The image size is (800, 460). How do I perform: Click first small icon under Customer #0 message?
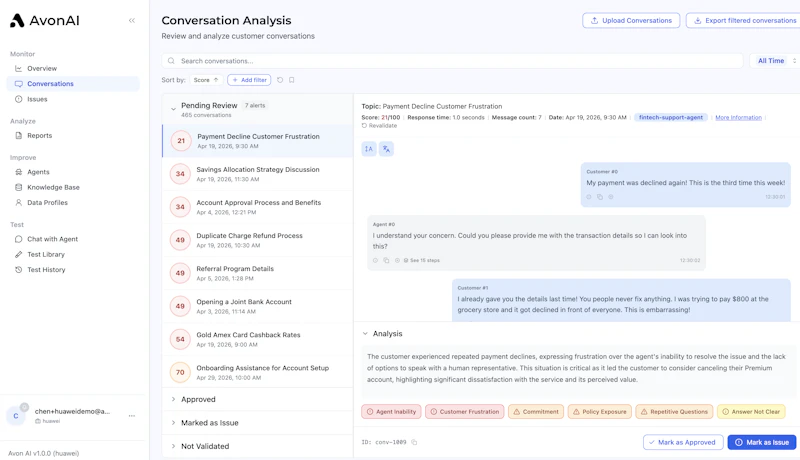point(589,197)
